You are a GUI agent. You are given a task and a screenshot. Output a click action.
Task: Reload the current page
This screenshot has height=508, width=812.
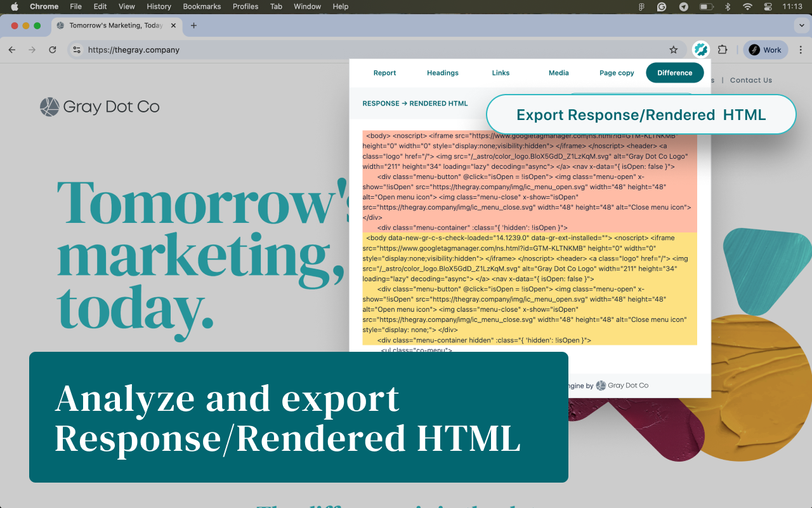pos(53,50)
